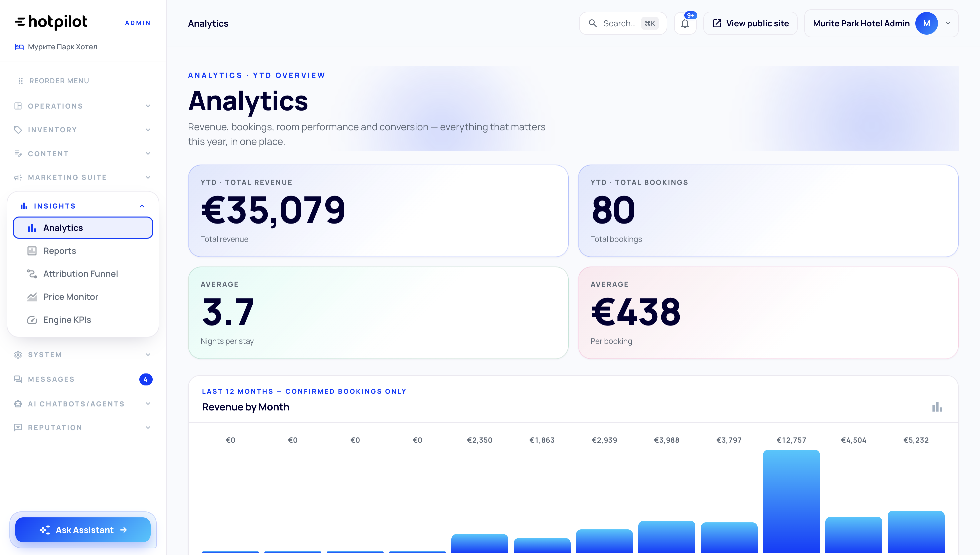Open Reports menu item
The height and width of the screenshot is (555, 980).
83,251
